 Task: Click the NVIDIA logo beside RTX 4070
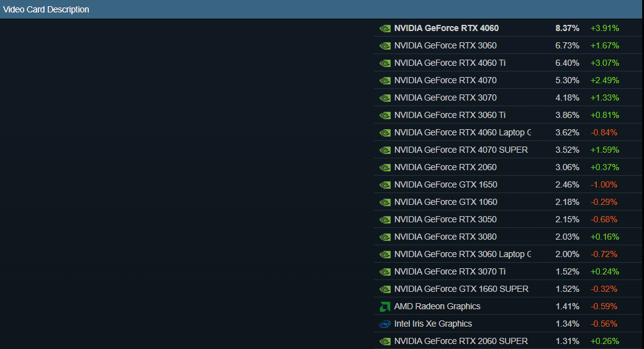[385, 81]
